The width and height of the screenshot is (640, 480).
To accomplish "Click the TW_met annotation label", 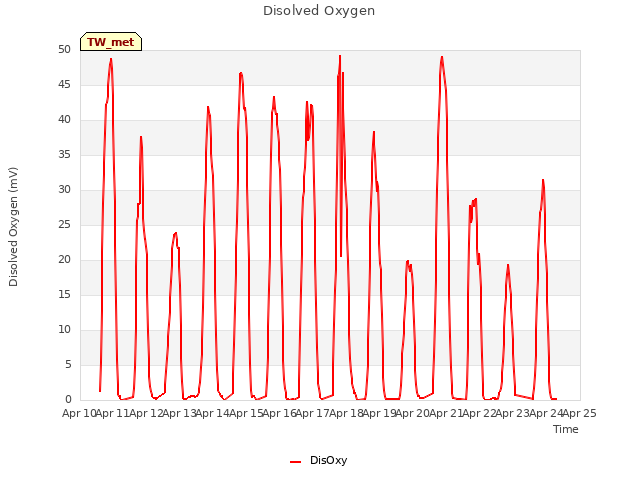I will point(111,42).
